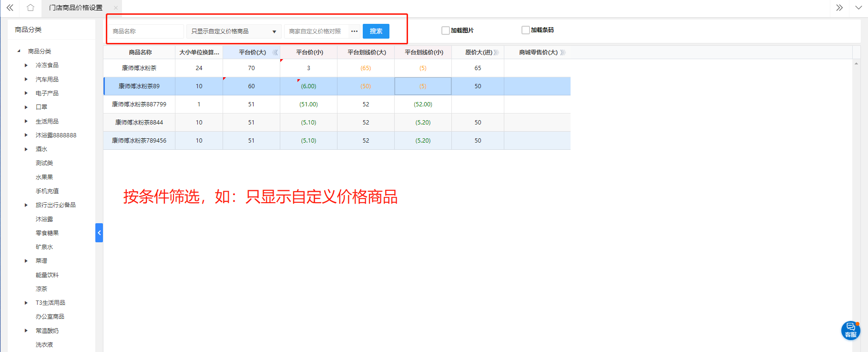Screen dimensions: 868x352
Task: Close the 门店商品价格设置 tab
Action: coord(116,8)
